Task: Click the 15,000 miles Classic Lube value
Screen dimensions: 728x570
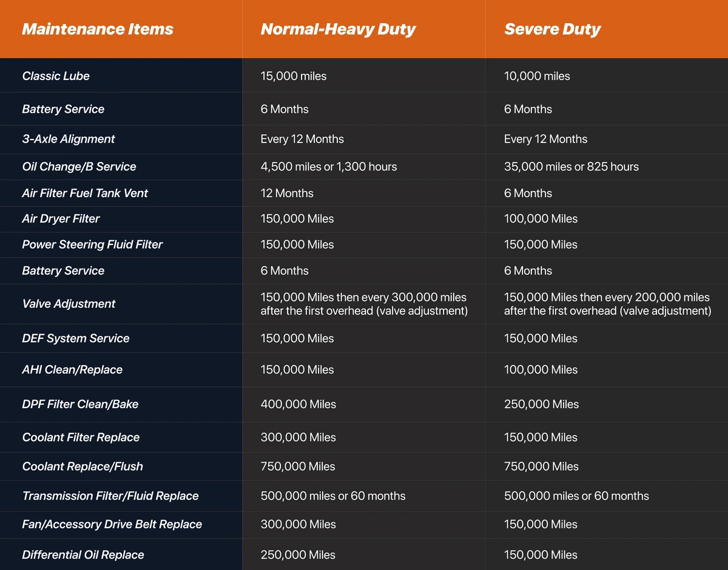Action: (294, 76)
